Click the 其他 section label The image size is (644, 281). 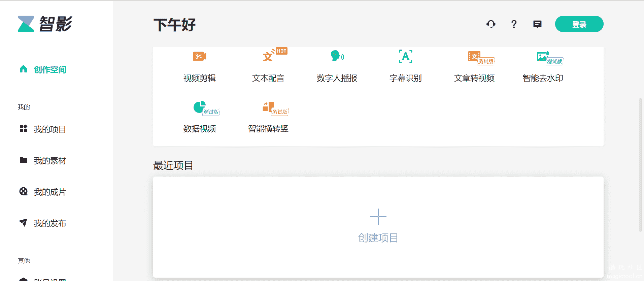(24, 260)
